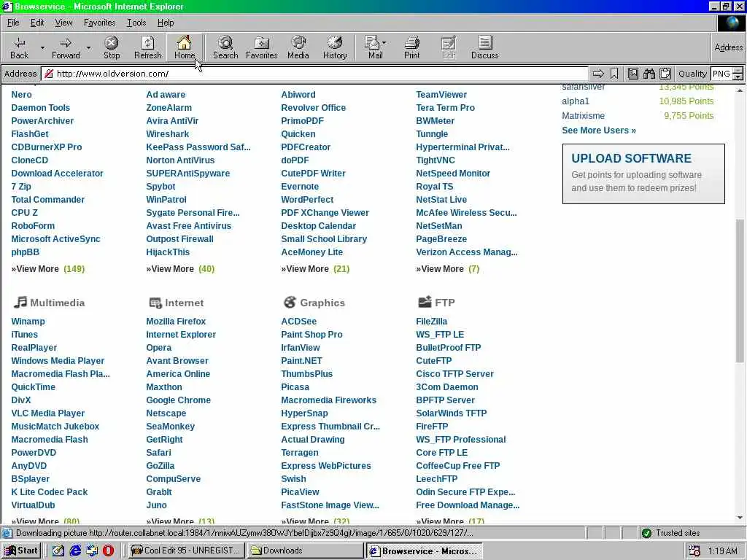Image resolution: width=747 pixels, height=560 pixels.
Task: Click See More Users link
Action: coord(598,131)
